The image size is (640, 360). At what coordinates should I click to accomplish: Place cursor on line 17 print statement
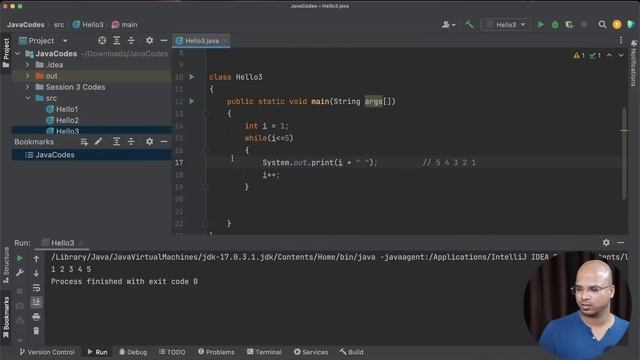(320, 162)
